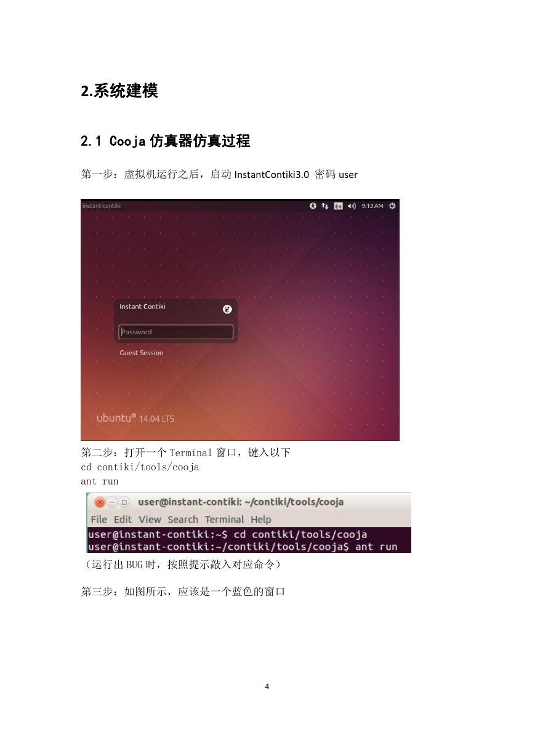The image size is (535, 756).
Task: Click the sound volume speaker icon
Action: pyautogui.click(x=352, y=206)
